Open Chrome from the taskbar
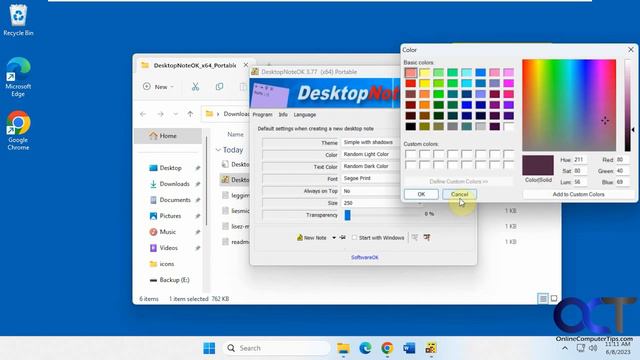The width and height of the screenshot is (640, 360). 387,348
